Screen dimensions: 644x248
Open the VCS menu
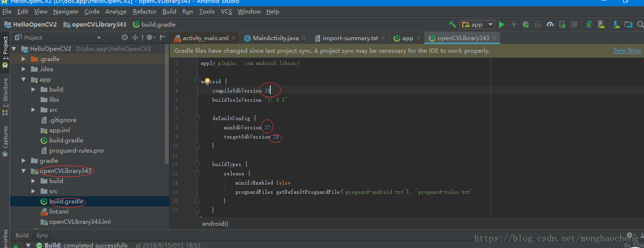tap(226, 11)
